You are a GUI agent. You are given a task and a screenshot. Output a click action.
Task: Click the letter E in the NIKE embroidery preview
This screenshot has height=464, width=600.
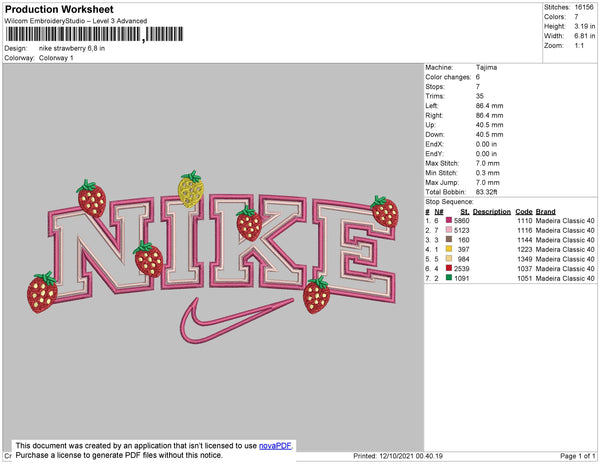pyautogui.click(x=354, y=251)
